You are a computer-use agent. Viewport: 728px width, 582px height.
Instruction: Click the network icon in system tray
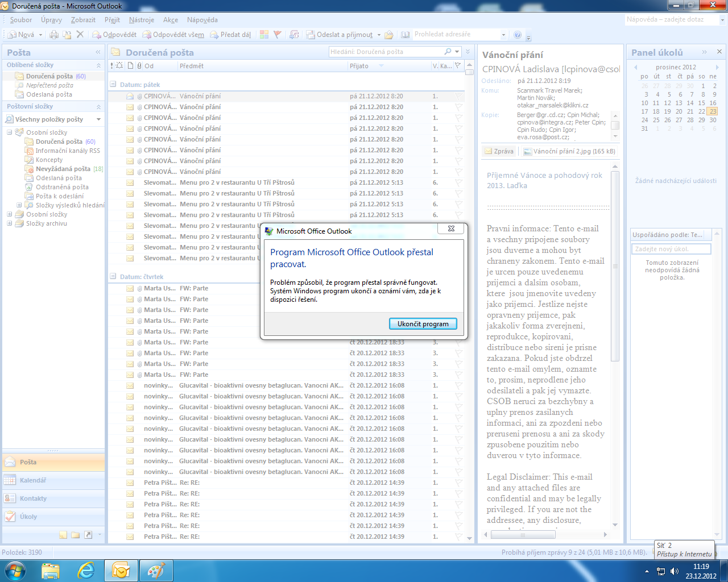(x=661, y=571)
